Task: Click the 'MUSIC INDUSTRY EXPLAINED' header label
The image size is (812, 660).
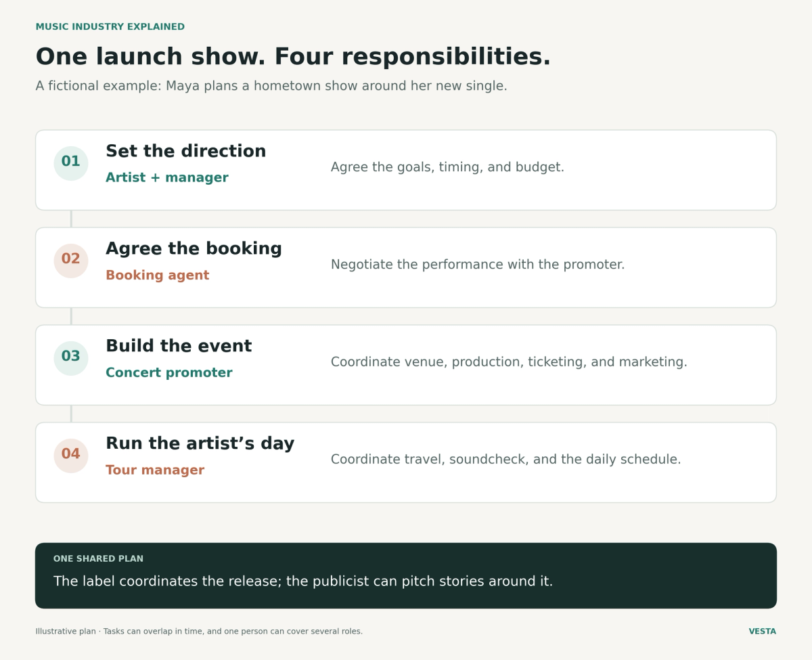Action: tap(110, 27)
